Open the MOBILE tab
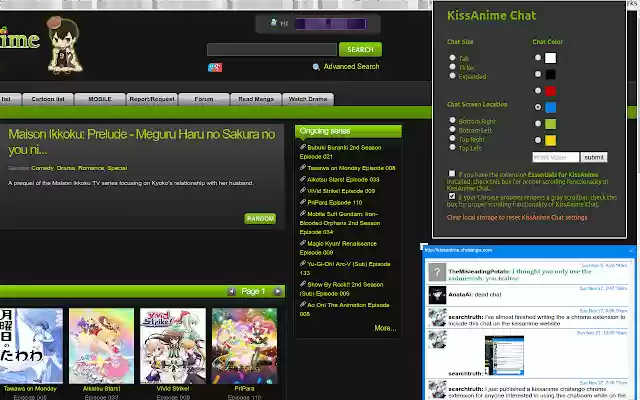This screenshot has height=400, width=640. click(x=100, y=99)
